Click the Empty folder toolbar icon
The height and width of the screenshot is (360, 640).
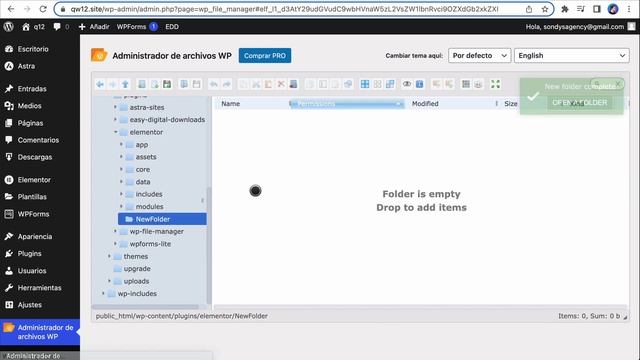point(293,84)
